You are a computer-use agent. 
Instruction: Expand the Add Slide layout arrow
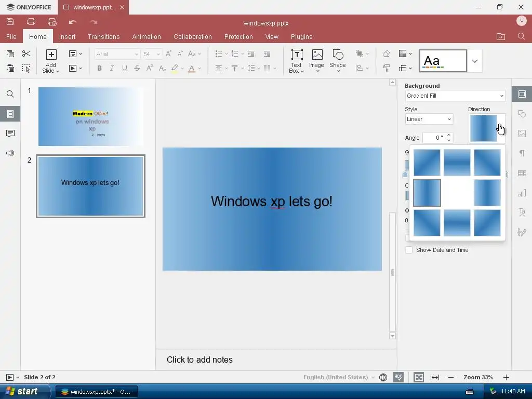pyautogui.click(x=58, y=71)
